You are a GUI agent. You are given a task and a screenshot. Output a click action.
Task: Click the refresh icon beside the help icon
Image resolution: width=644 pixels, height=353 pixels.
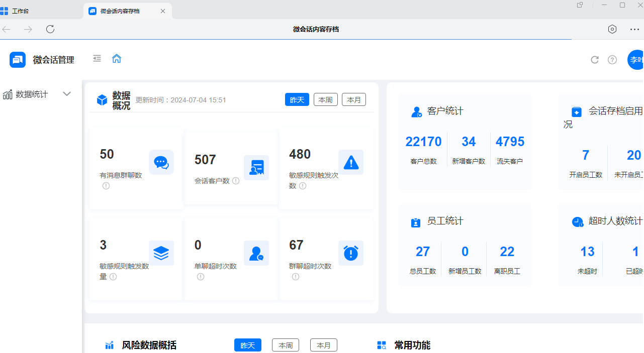pos(594,59)
